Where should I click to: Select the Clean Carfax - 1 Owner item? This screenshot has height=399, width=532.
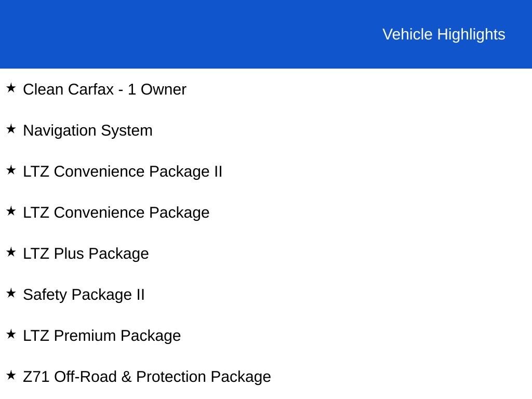pyautogui.click(x=104, y=89)
